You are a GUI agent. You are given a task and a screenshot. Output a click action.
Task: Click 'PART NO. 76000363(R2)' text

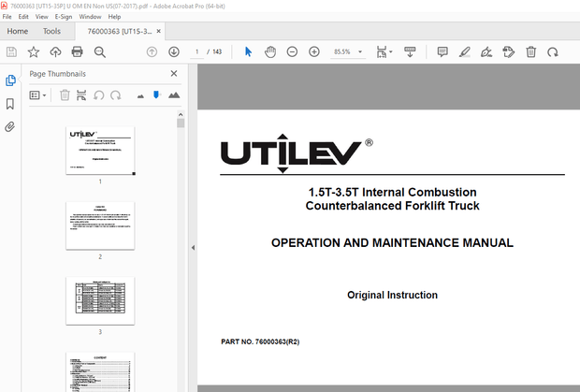(x=260, y=341)
